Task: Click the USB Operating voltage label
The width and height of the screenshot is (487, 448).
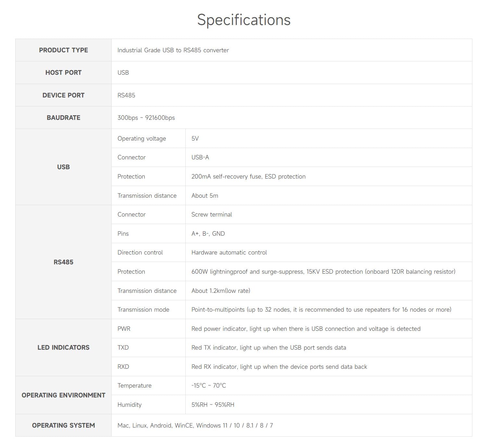Action: 142,138
